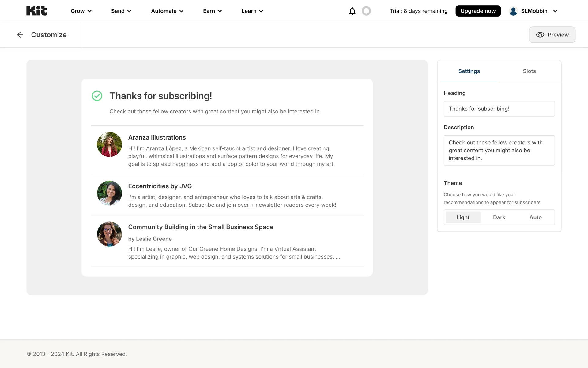Click Eccentricities by JVG profile photo
588x368 pixels.
109,193
